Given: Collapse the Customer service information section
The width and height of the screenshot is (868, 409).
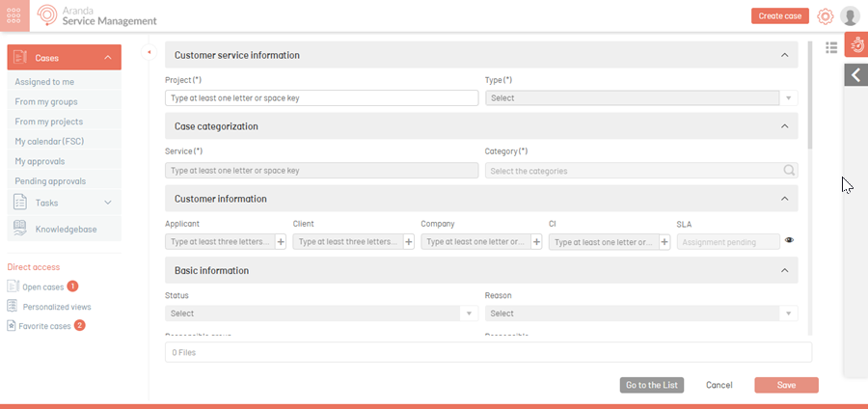Looking at the screenshot, I should [784, 56].
